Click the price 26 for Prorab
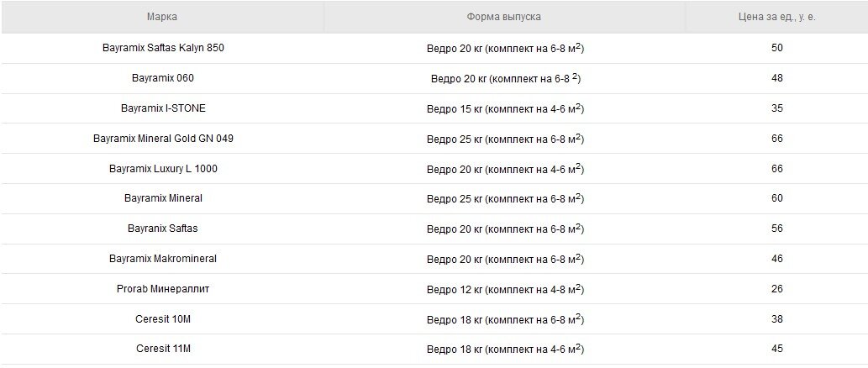Viewport: 868px width, 368px height. [777, 288]
